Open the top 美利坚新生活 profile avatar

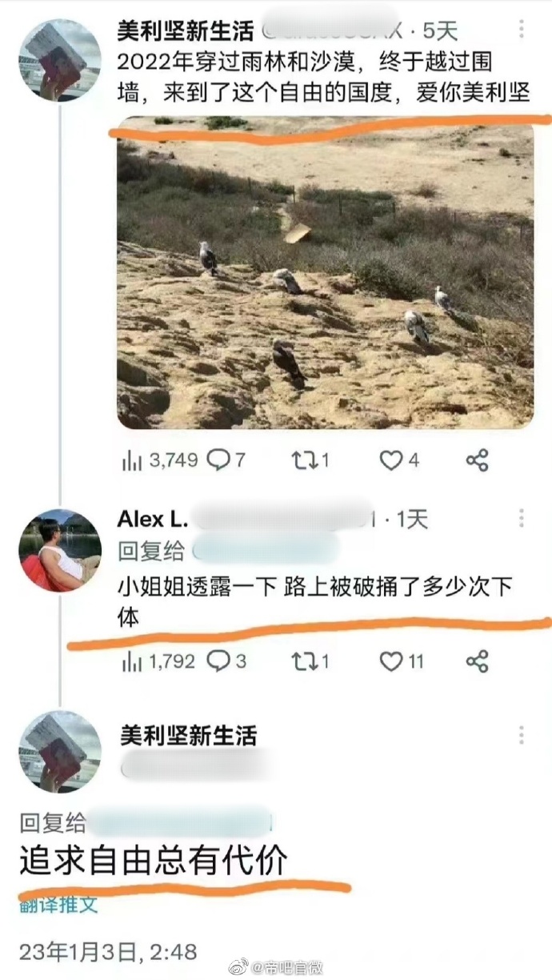click(60, 60)
